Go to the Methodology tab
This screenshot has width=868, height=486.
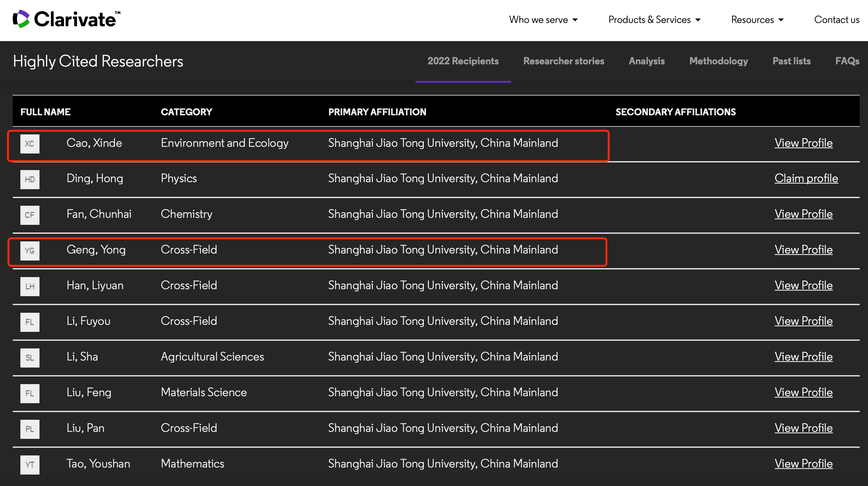[x=718, y=61]
